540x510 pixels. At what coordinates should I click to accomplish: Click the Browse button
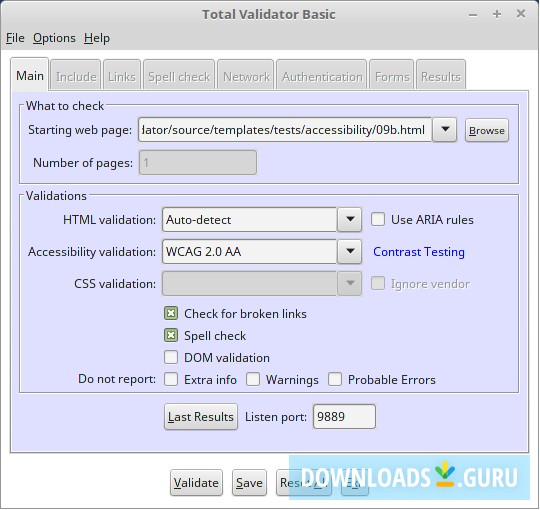click(487, 130)
